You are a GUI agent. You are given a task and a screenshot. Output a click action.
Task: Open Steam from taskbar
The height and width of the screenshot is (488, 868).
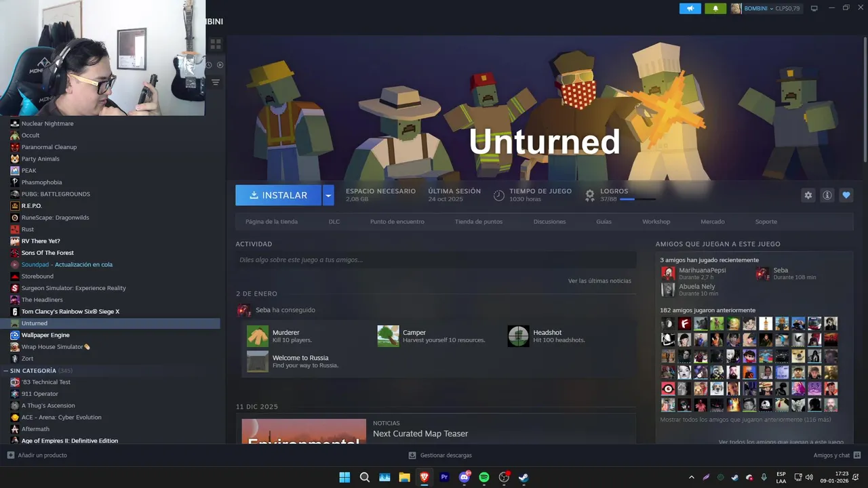coord(524,477)
